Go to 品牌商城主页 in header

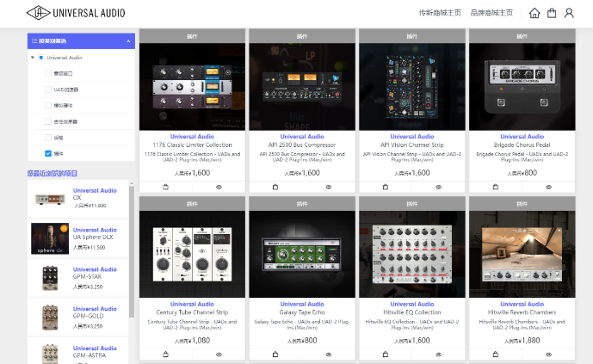[491, 13]
